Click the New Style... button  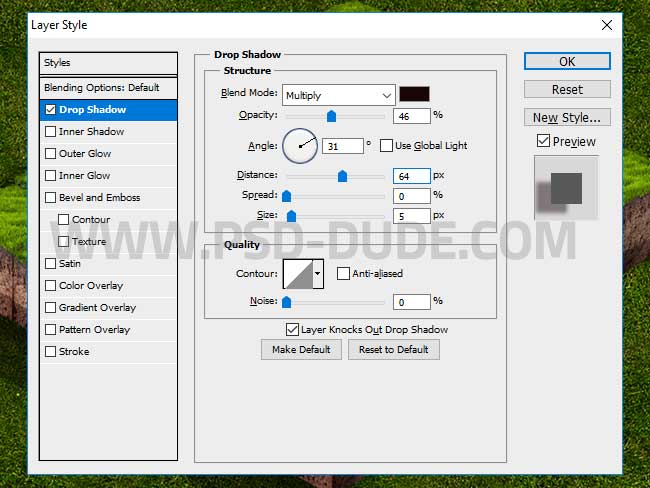coord(567,117)
